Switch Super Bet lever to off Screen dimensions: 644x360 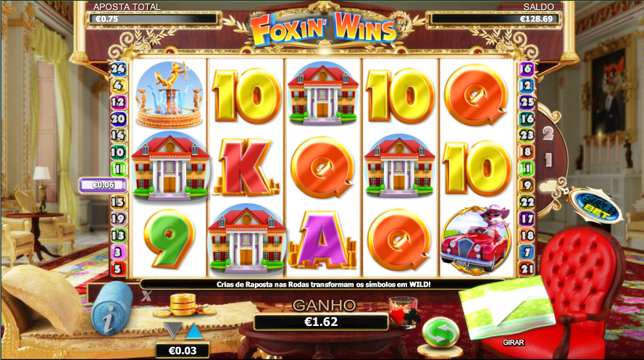(548, 187)
